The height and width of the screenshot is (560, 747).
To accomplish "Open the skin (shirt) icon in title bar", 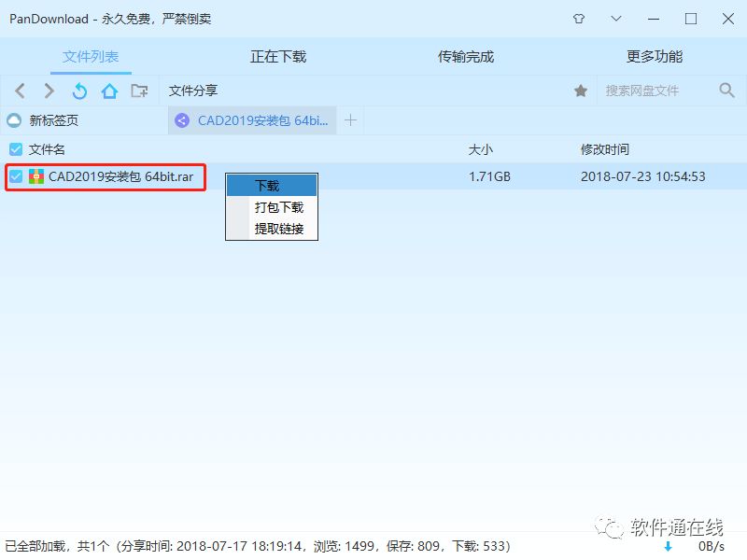I will pos(579,19).
